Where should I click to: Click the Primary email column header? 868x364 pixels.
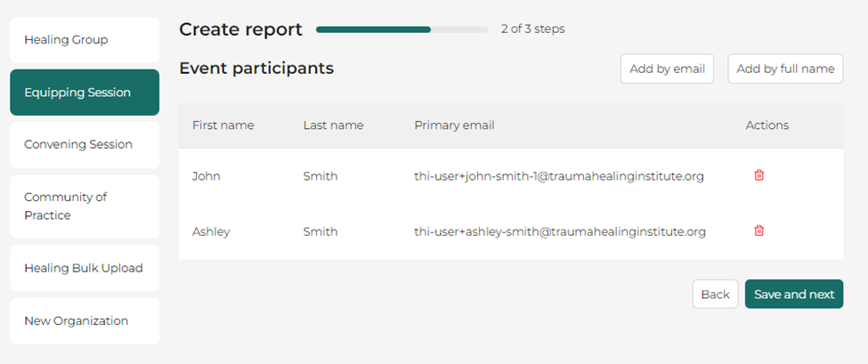[x=455, y=125]
